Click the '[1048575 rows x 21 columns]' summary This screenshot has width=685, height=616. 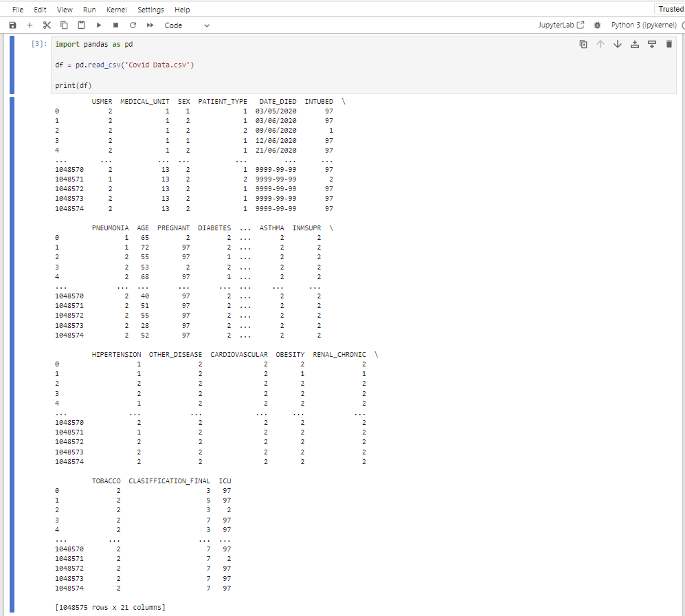[x=110, y=607]
